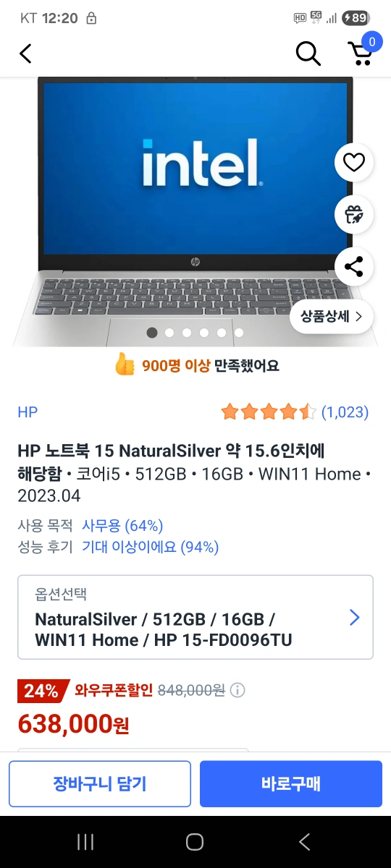This screenshot has width=391, height=868.
Task: View the 1,023 reviews via star rating
Action: tap(295, 412)
